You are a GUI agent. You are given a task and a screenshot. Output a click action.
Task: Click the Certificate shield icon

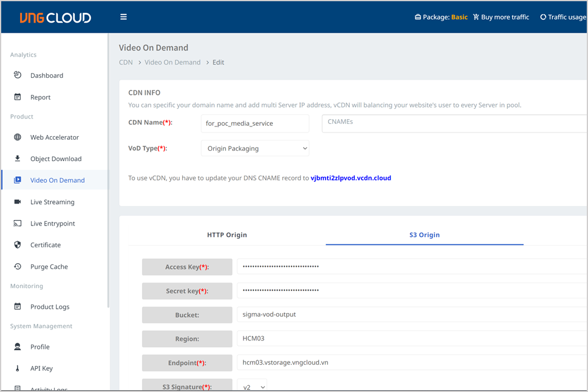18,245
